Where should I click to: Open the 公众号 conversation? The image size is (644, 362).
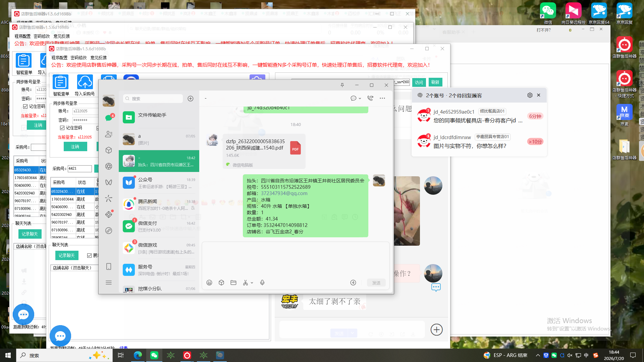pos(159,183)
